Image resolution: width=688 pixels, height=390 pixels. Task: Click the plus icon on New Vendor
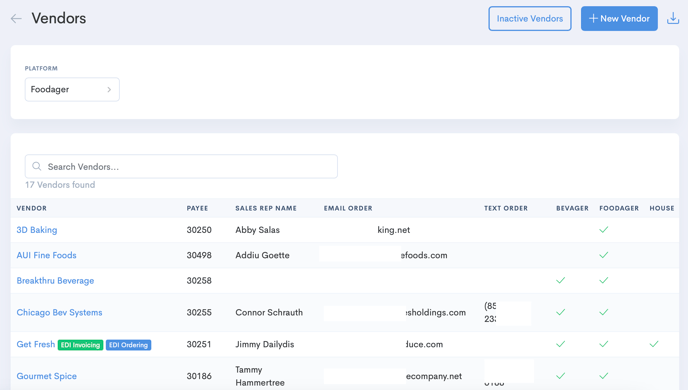coord(593,18)
